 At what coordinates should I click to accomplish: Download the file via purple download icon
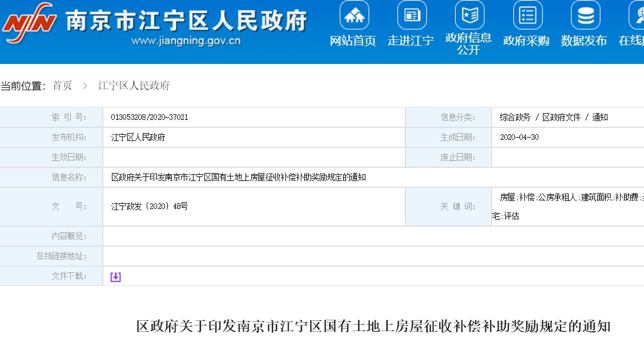115,277
